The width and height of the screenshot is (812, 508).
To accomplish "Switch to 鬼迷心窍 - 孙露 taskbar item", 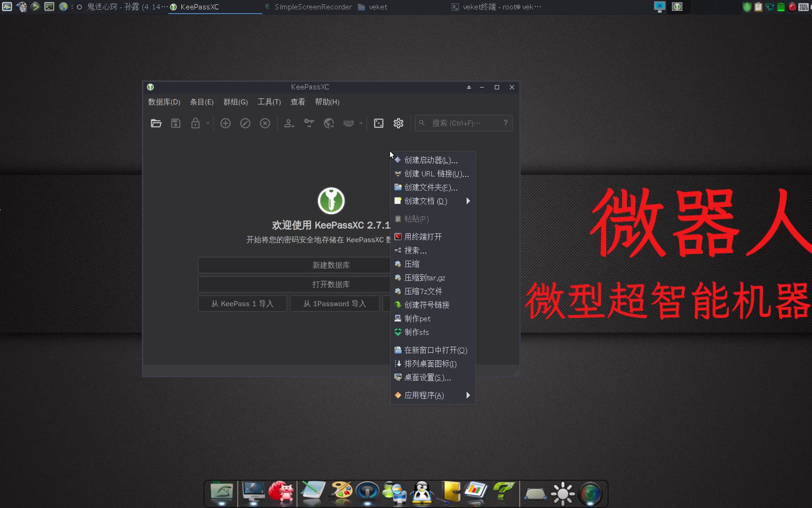I will click(x=121, y=7).
